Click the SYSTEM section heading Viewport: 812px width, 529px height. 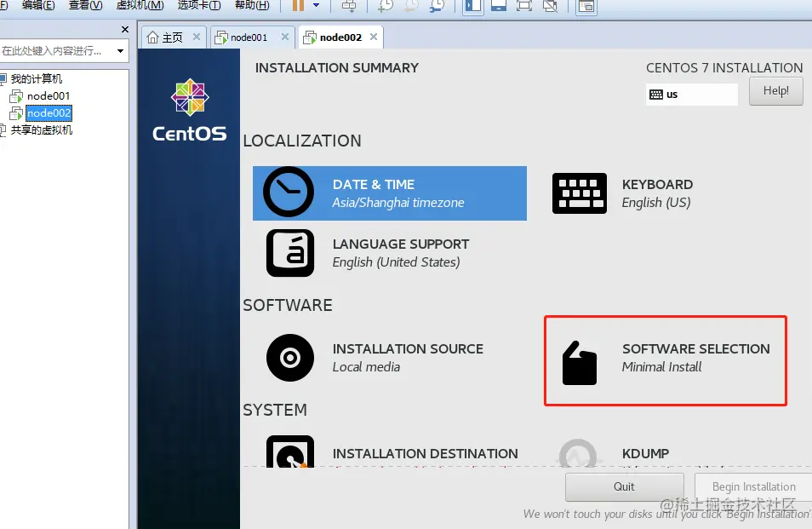[275, 410]
